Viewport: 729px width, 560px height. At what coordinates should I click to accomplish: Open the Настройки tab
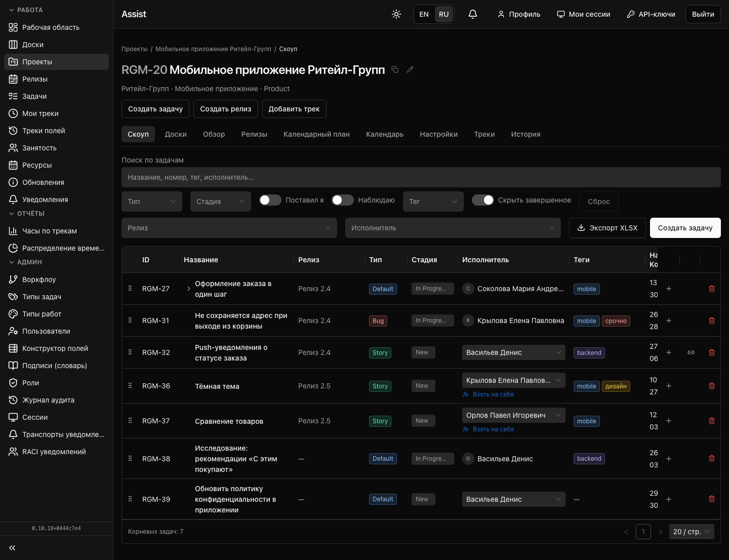click(x=438, y=134)
